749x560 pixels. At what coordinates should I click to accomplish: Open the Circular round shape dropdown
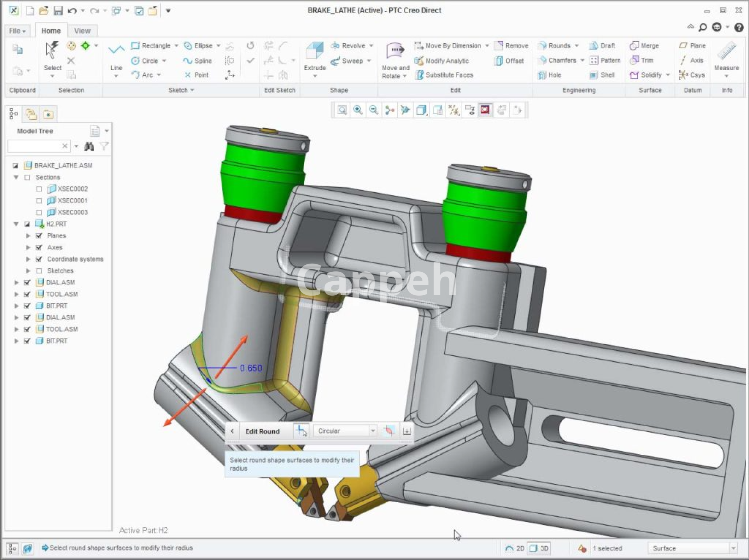point(373,431)
